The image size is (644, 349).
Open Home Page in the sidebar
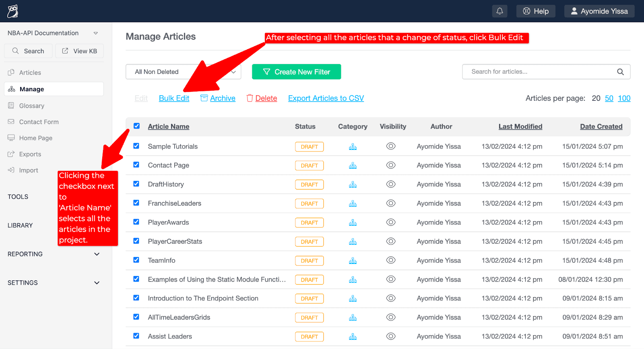tap(36, 138)
